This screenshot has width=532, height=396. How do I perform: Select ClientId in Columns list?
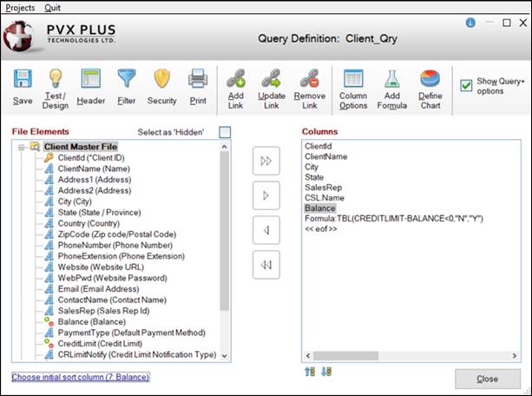pyautogui.click(x=319, y=147)
